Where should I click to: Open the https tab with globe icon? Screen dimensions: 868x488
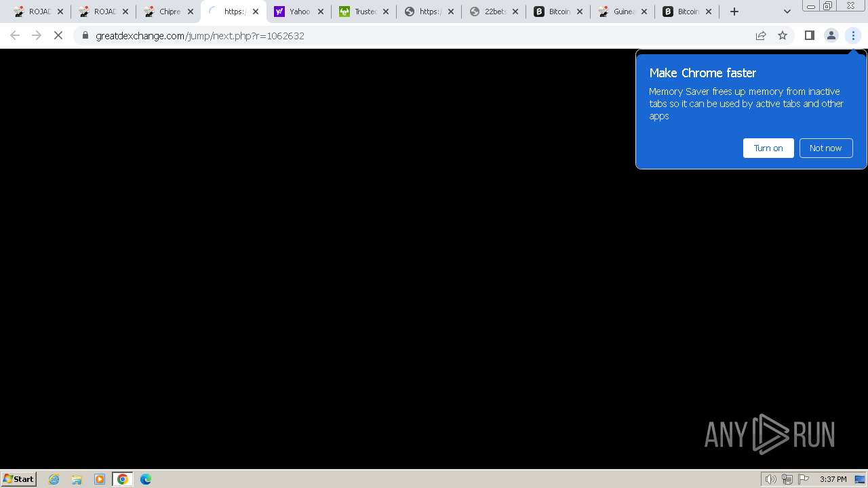coord(422,12)
